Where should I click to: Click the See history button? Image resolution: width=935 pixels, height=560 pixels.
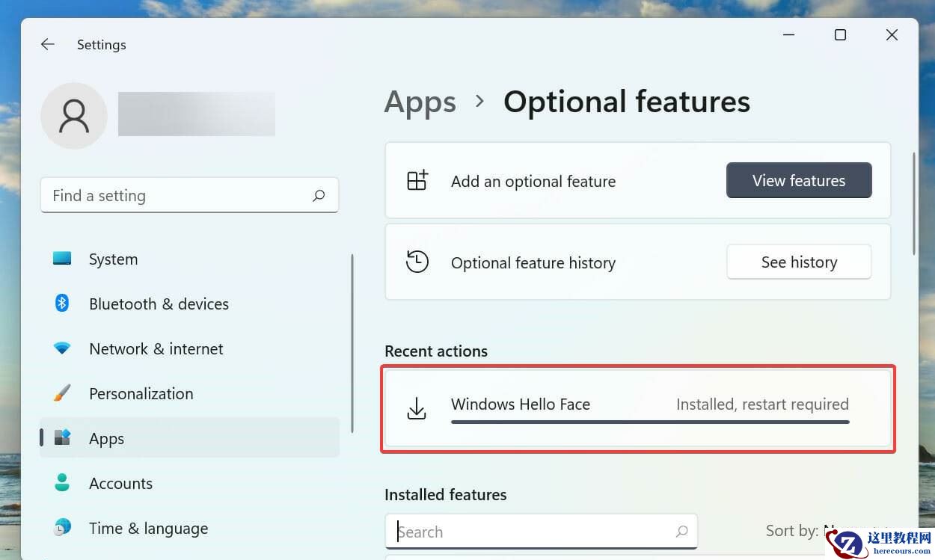click(798, 262)
